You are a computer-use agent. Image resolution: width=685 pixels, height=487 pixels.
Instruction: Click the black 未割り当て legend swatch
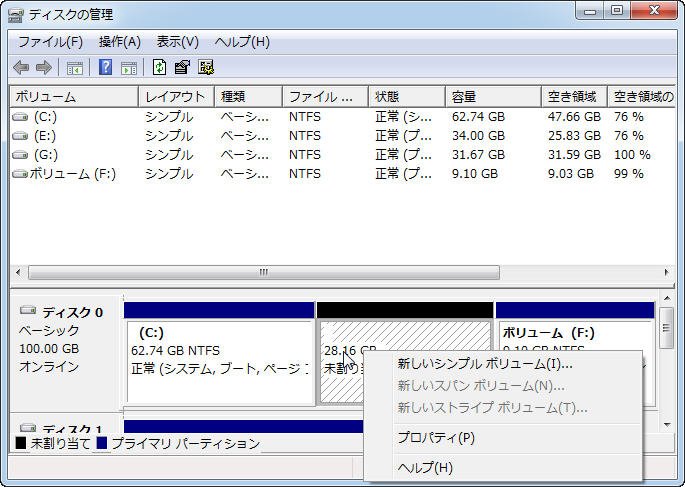(x=21, y=443)
